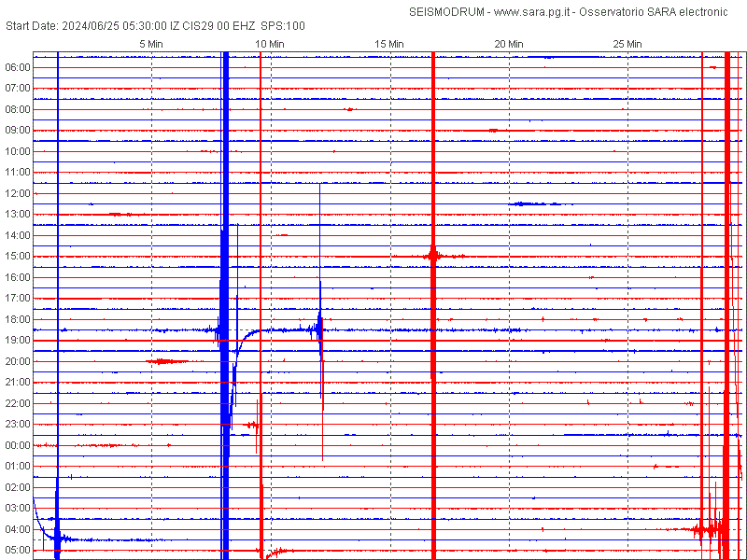Click the 07:00 hour row label
Image resolution: width=747 pixels, height=560 pixels.
pos(18,89)
